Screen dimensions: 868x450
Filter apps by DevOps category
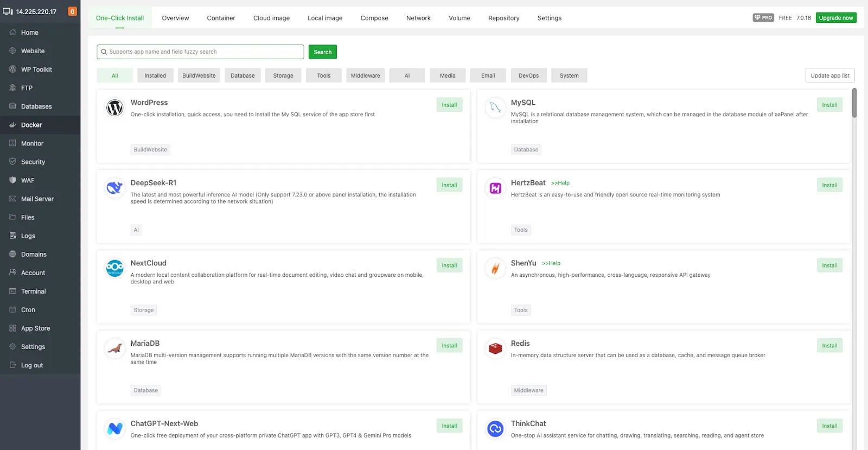(528, 75)
